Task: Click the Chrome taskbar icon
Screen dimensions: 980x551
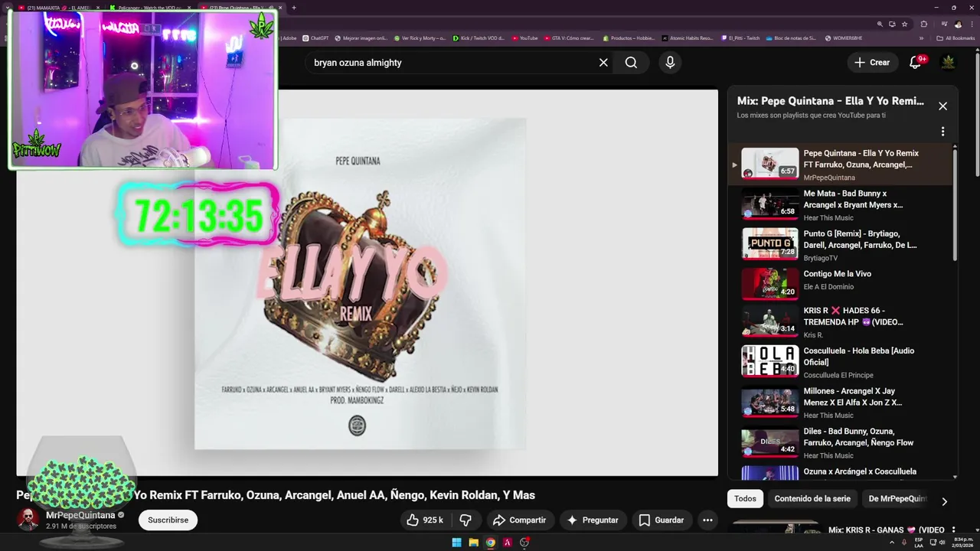Action: pyautogui.click(x=491, y=543)
